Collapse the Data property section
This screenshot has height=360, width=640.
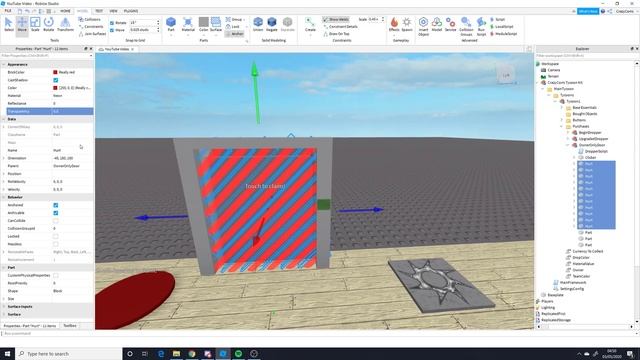4,119
